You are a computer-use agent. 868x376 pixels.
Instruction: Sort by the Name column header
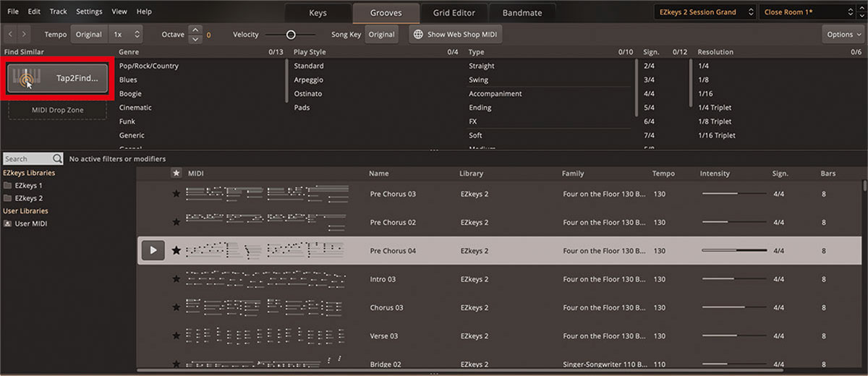pyautogui.click(x=378, y=174)
